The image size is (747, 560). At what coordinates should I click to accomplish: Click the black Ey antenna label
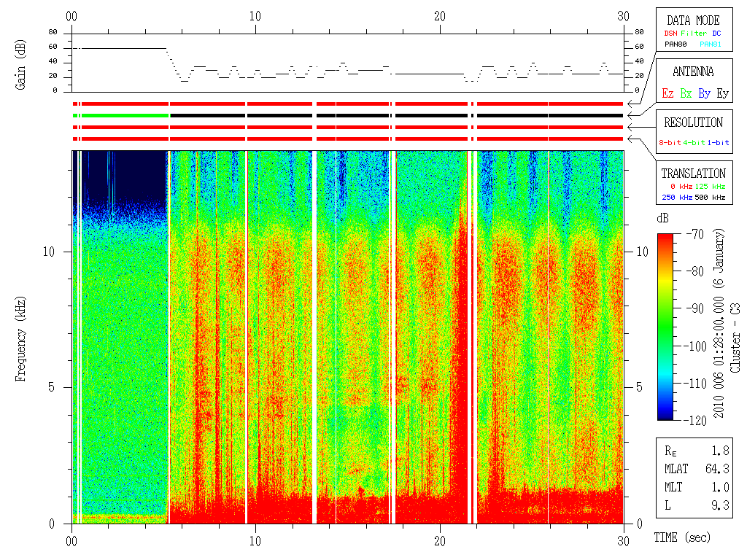(x=722, y=94)
